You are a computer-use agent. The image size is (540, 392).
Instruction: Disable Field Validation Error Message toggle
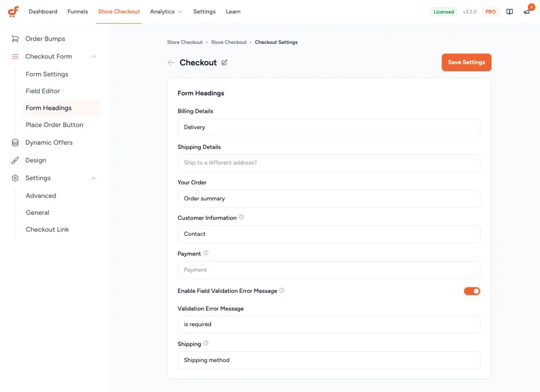[472, 291]
